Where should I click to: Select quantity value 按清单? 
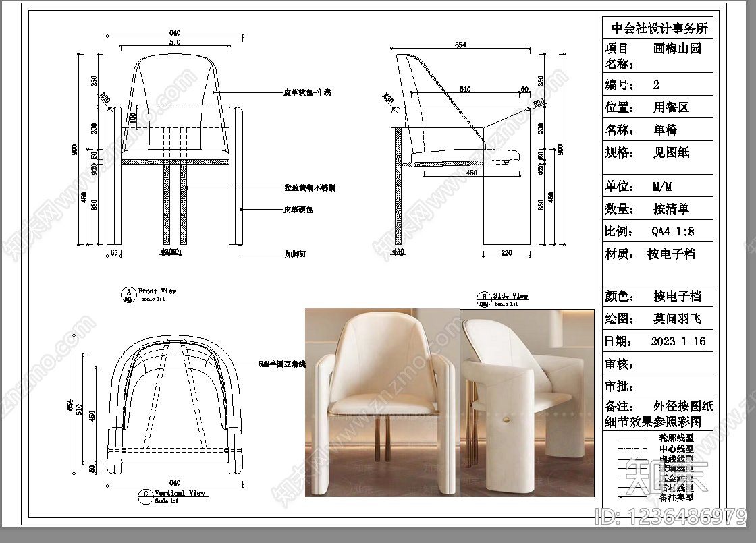click(671, 208)
